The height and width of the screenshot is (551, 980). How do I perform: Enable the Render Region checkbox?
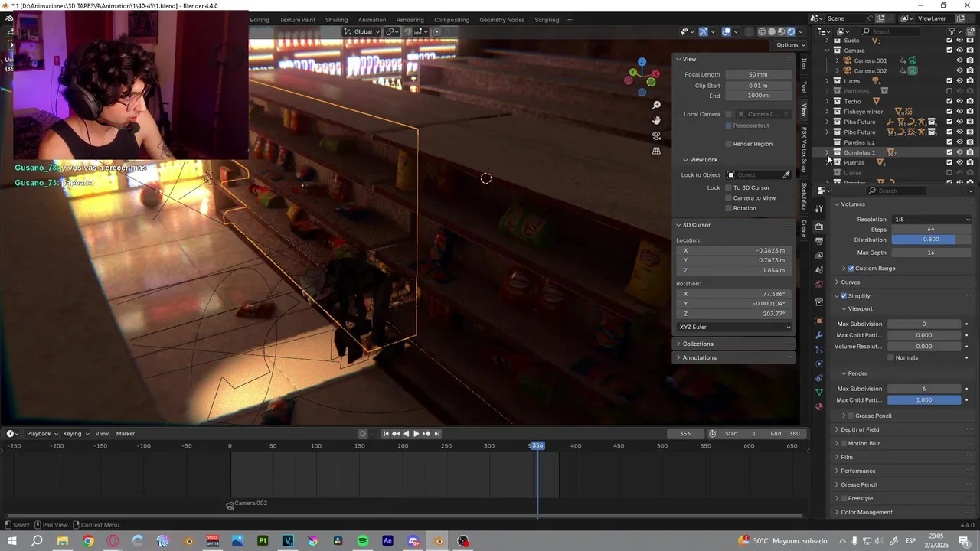pyautogui.click(x=728, y=144)
